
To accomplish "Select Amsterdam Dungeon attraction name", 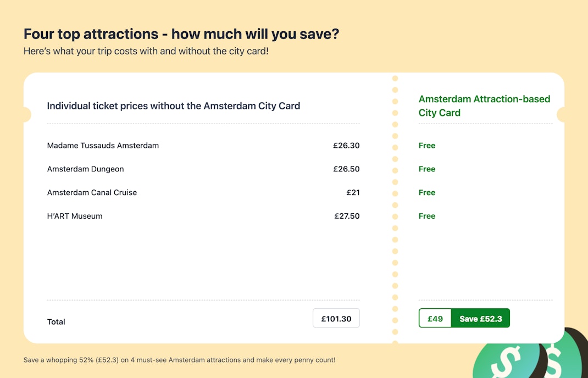I will (x=85, y=169).
